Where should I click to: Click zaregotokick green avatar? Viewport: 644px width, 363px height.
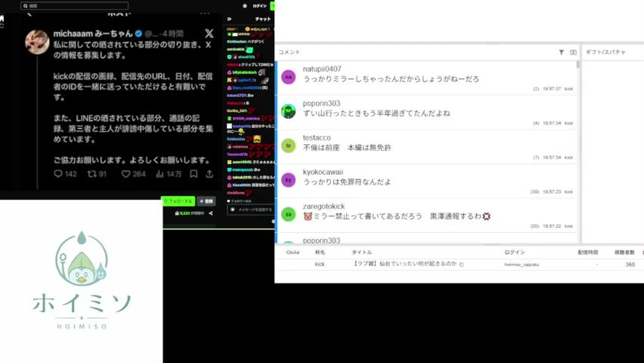point(288,214)
